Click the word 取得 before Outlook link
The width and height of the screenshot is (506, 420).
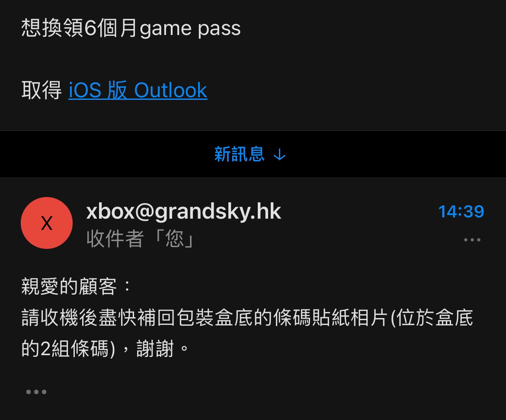[x=42, y=90]
